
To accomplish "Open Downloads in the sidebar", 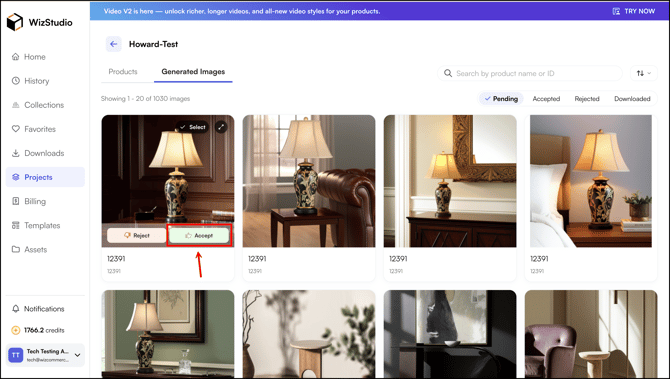I will [45, 153].
